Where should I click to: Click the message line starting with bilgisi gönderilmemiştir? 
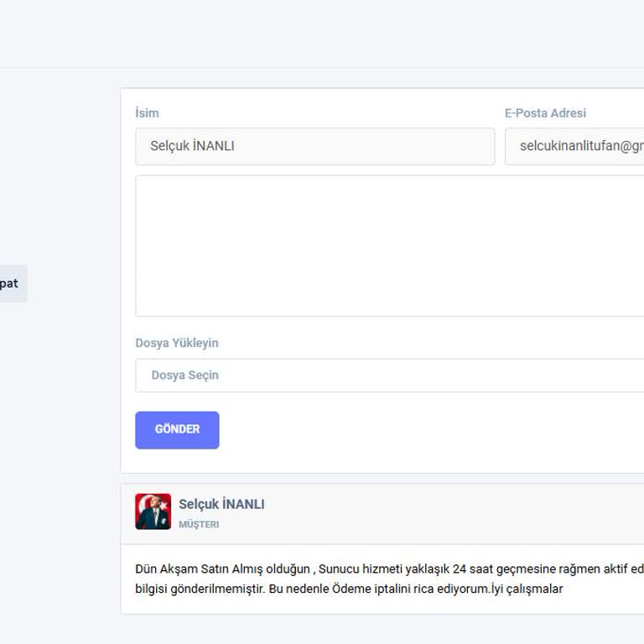(x=348, y=589)
